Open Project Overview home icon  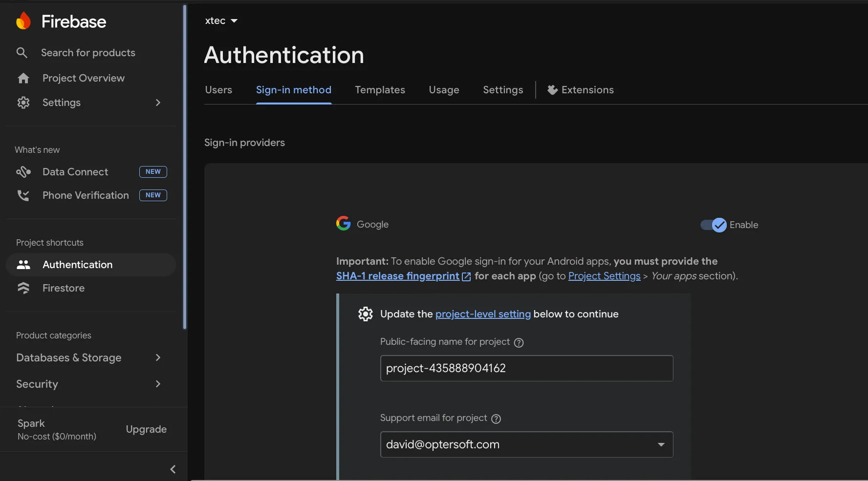(23, 78)
